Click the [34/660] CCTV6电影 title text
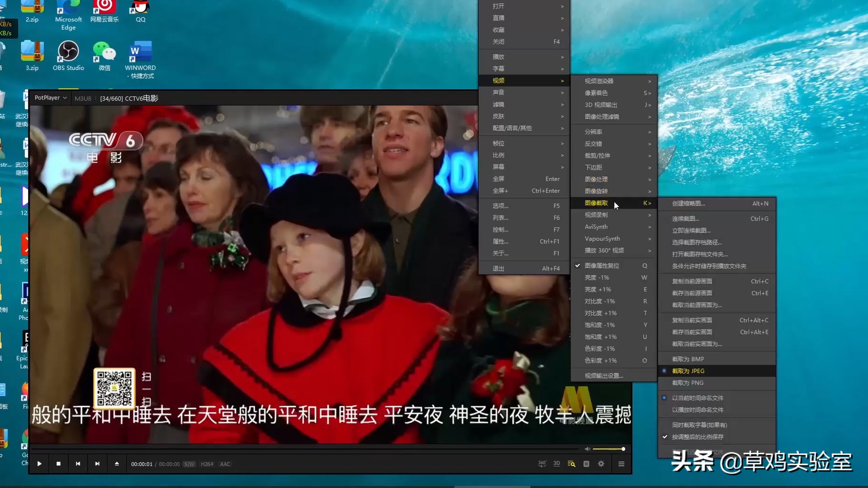Image resolution: width=868 pixels, height=488 pixels. tap(129, 98)
